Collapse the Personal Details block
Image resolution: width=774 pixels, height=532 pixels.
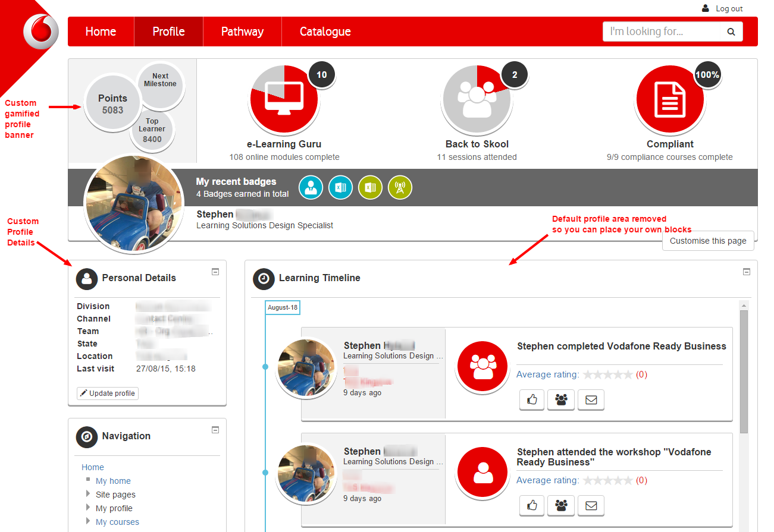(215, 272)
